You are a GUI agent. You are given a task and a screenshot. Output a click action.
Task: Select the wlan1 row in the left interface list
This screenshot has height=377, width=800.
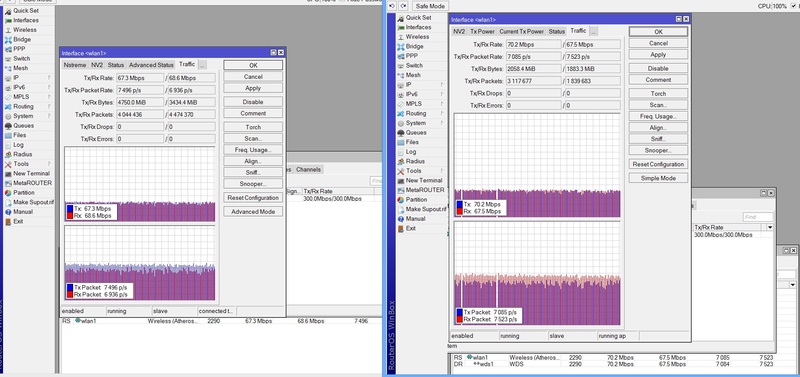pos(220,321)
